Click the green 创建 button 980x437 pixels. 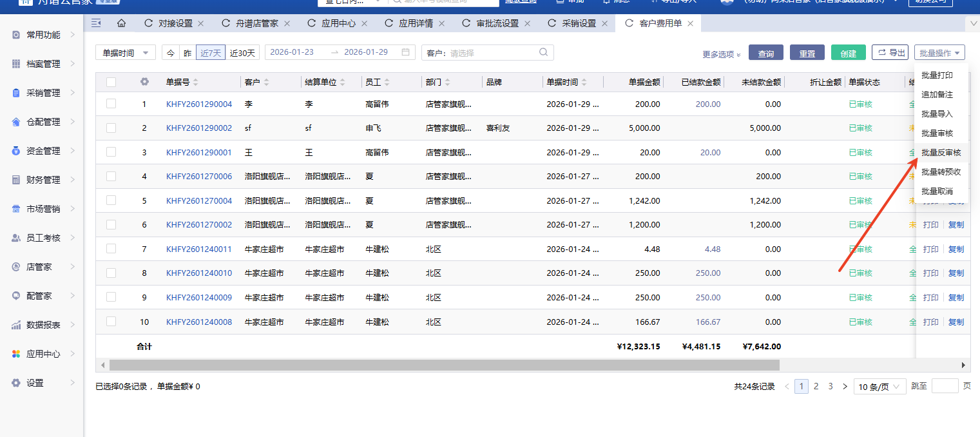pyautogui.click(x=848, y=53)
